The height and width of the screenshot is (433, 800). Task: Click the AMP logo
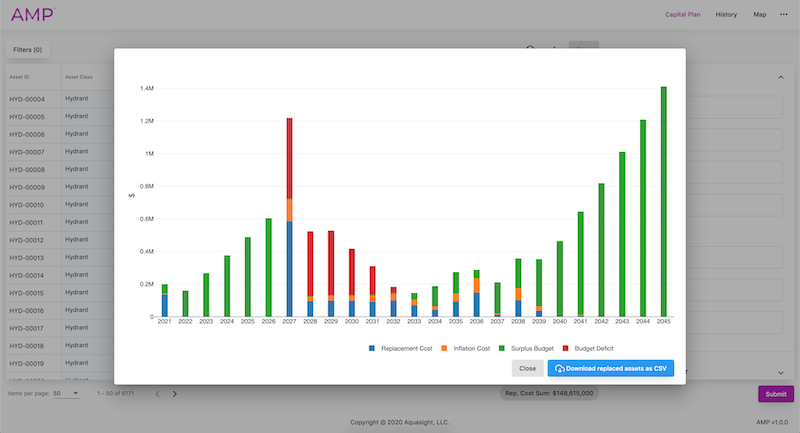pos(30,15)
